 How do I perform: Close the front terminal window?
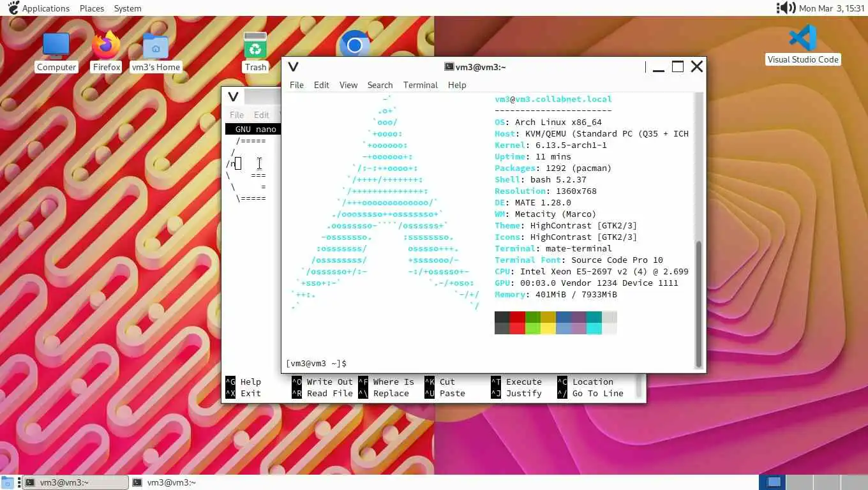pos(697,66)
